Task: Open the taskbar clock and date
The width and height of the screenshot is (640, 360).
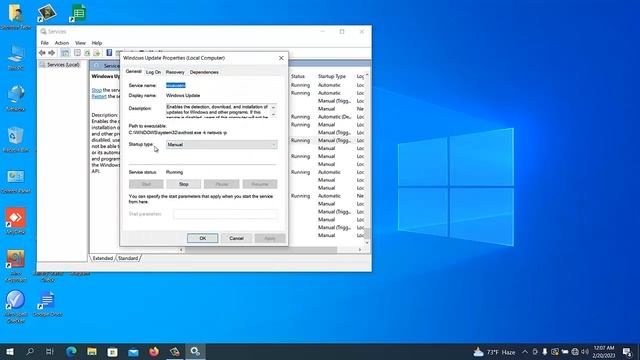Action: 604,352
